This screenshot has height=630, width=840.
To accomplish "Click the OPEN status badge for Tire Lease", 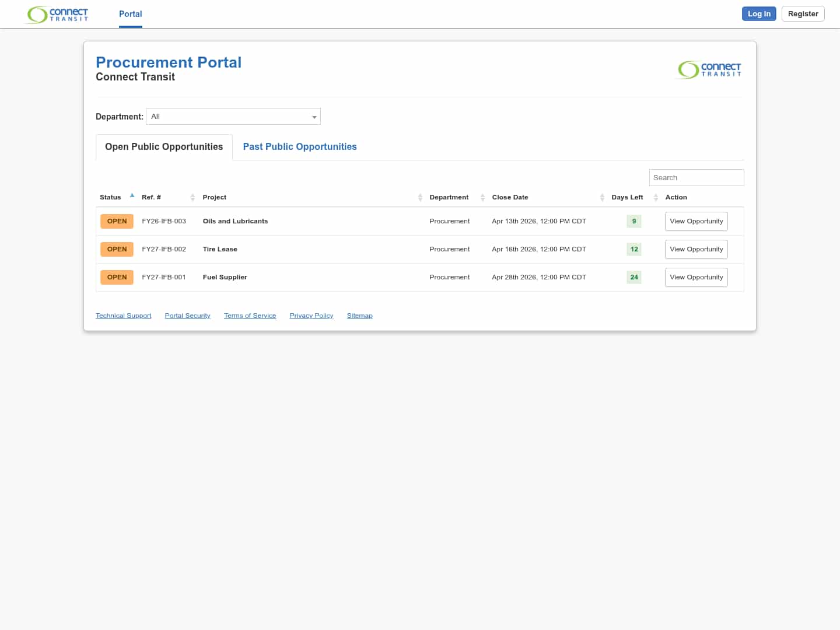I will 117,249.
